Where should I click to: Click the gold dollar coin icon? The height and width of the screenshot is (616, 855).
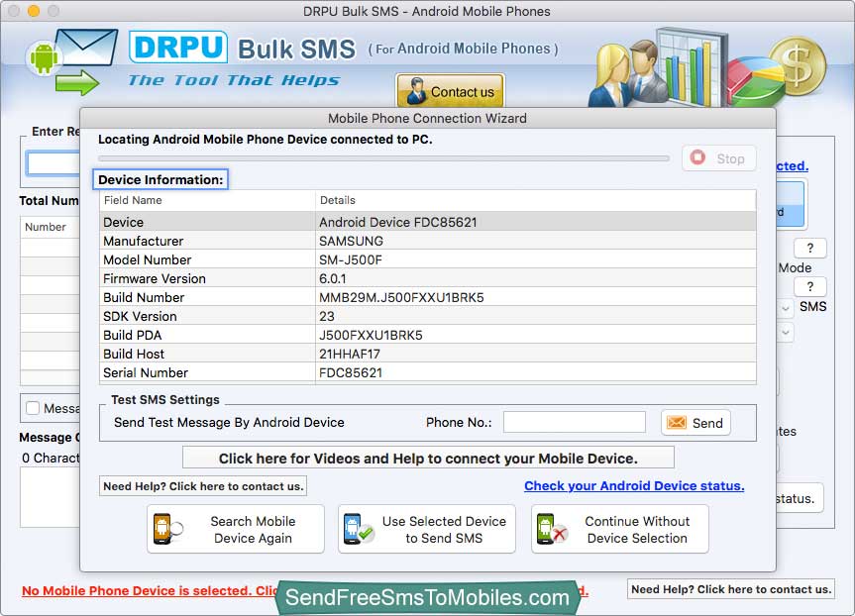coord(798,66)
